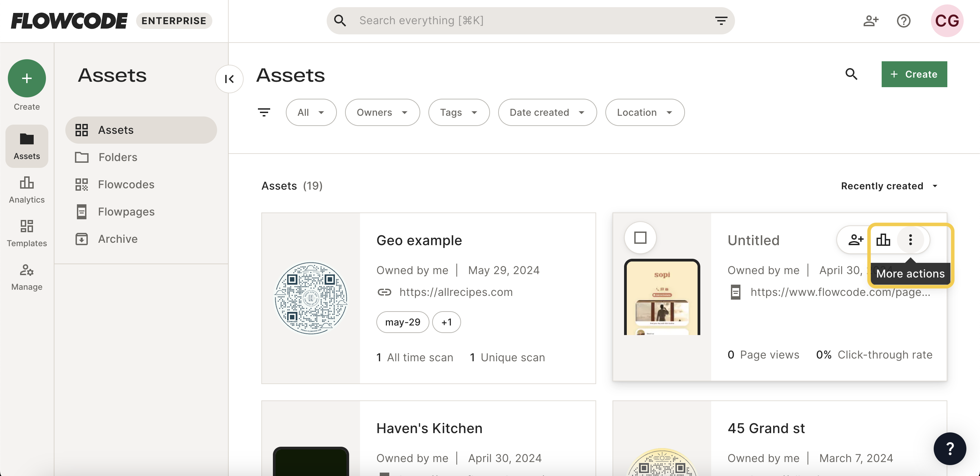Click the 'March 7, 2024' date text

tap(856, 458)
